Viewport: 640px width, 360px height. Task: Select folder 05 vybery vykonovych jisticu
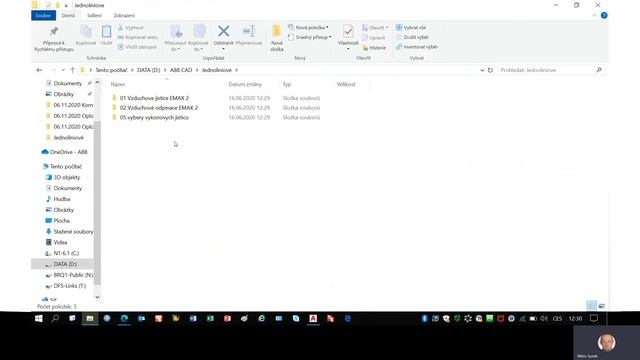pos(154,118)
